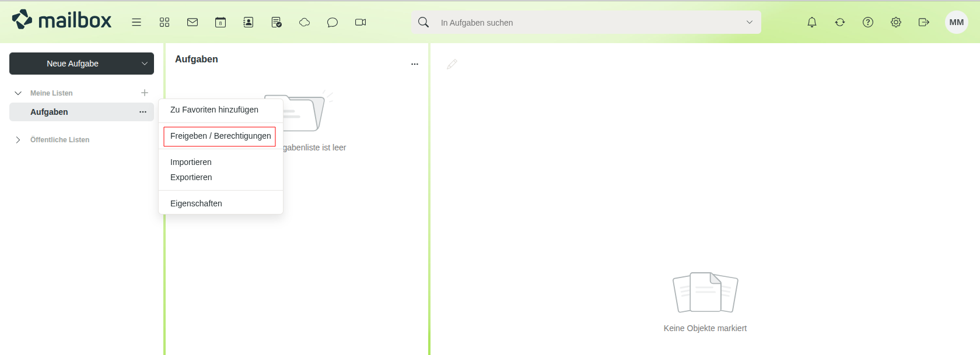Open the Address book icon
The width and height of the screenshot is (980, 355).
click(249, 22)
